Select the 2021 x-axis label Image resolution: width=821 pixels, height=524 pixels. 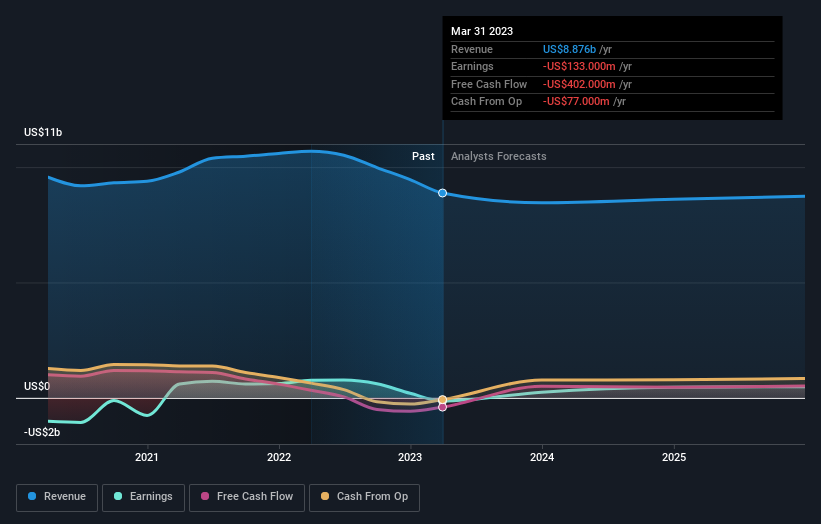(x=147, y=457)
